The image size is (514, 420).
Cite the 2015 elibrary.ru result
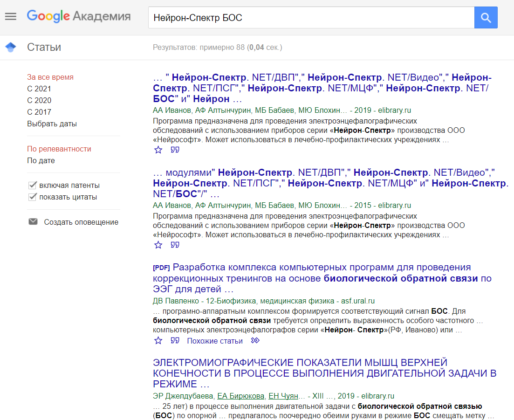pyautogui.click(x=175, y=245)
